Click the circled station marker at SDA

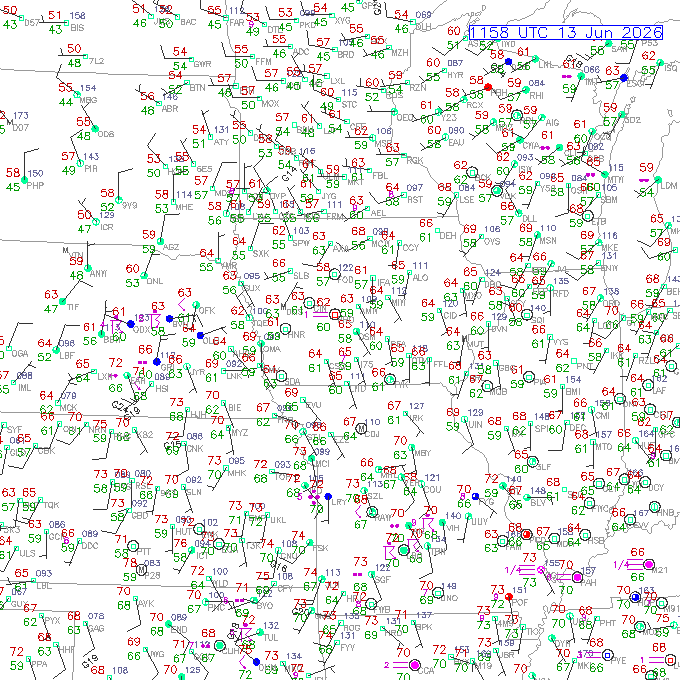[281, 376]
